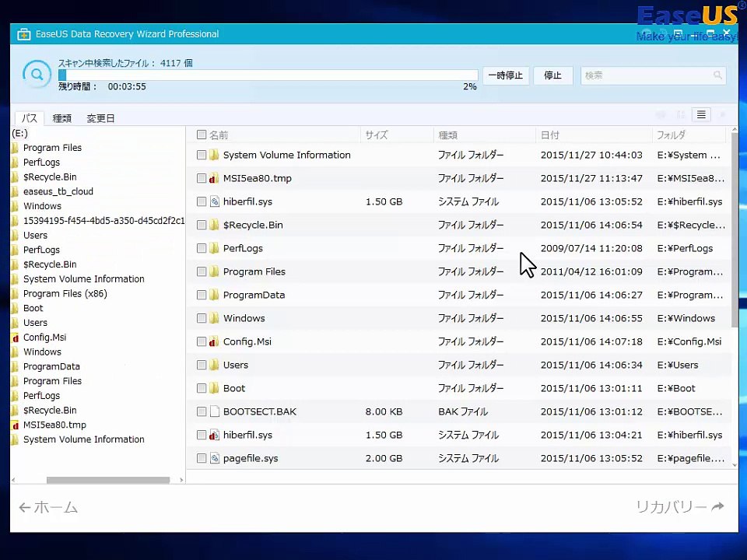Click the ProgramData folder icon in the file list
747x560 pixels.
215,295
